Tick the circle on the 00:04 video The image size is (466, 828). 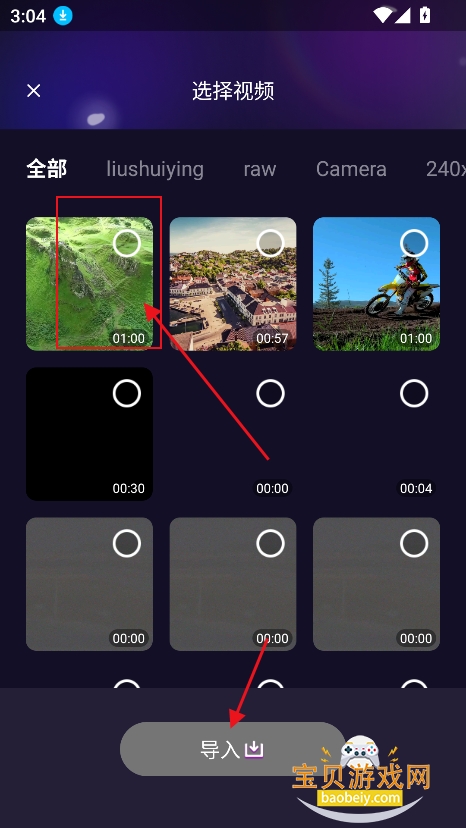[x=414, y=393]
